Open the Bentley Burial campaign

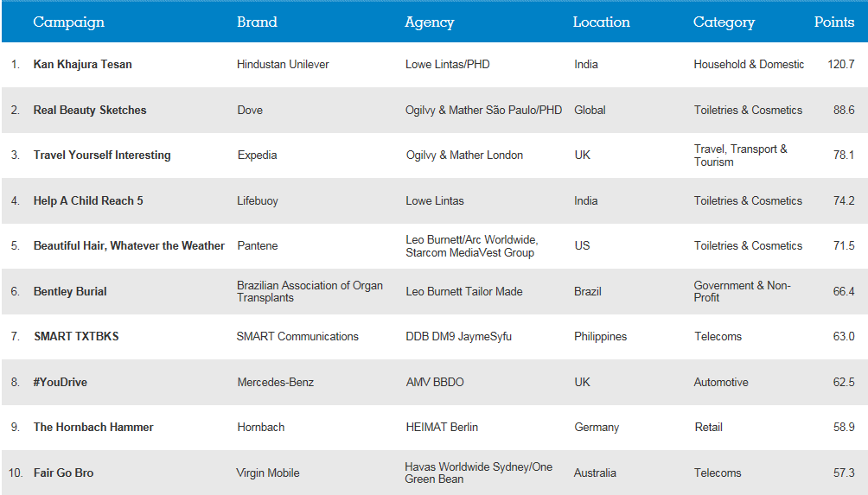[70, 292]
